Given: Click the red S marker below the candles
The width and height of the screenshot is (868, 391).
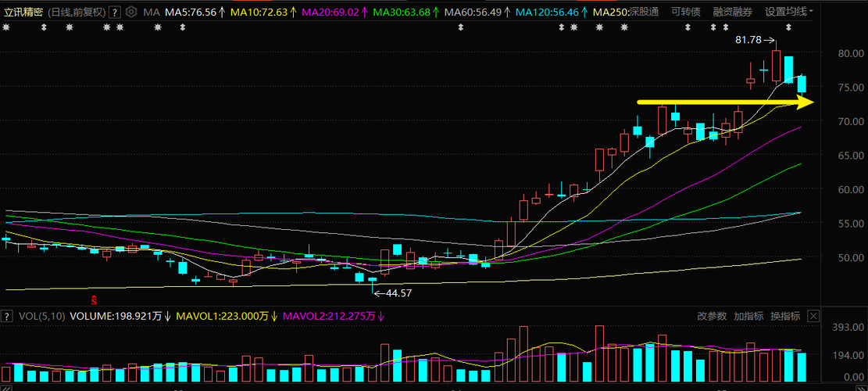Looking at the screenshot, I should pyautogui.click(x=94, y=301).
